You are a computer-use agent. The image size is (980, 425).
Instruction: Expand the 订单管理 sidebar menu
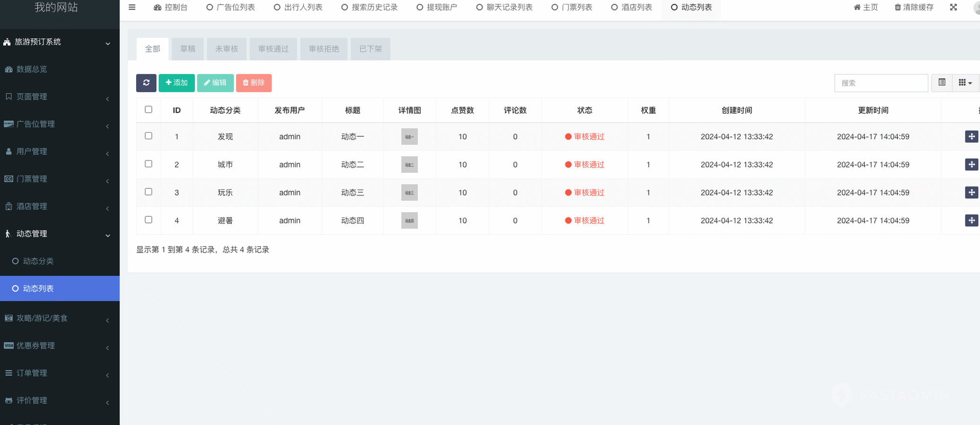pos(60,373)
